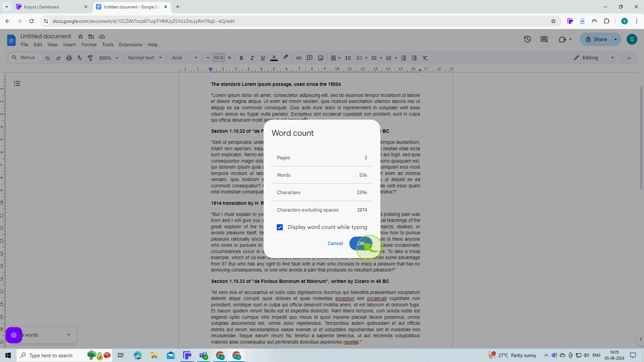Uncheck Display word count while typing
644x362 pixels.
[280, 227]
